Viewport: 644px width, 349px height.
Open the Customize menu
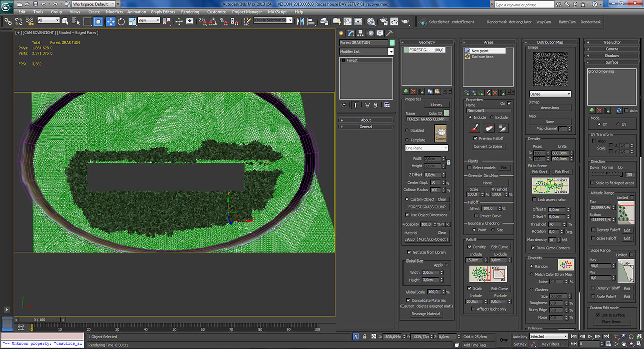216,12
